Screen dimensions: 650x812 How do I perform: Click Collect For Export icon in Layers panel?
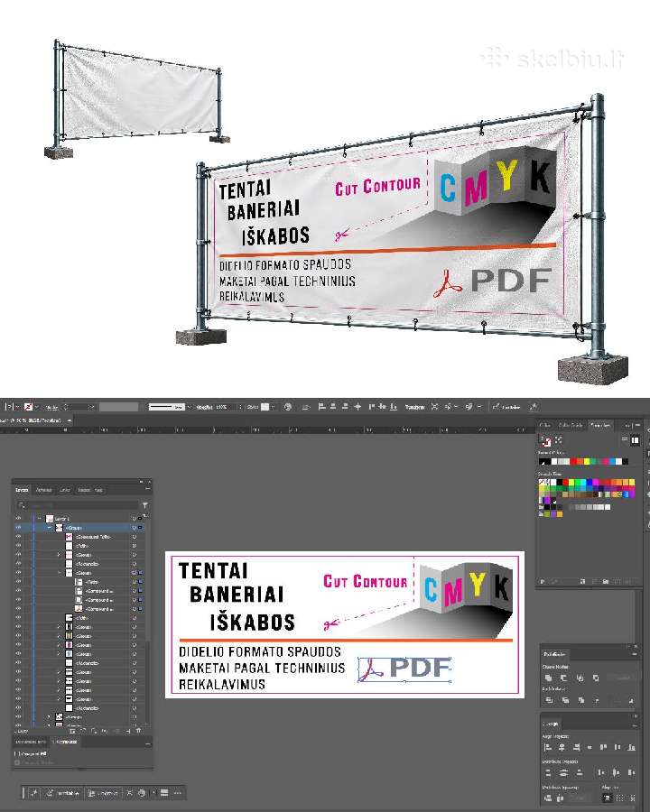pyautogui.click(x=72, y=731)
